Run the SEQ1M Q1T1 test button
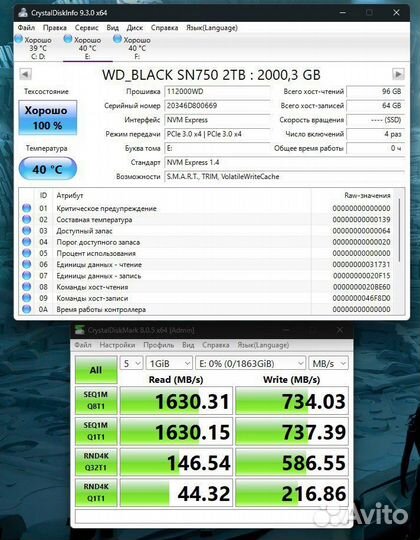420x540 pixels. (96, 431)
